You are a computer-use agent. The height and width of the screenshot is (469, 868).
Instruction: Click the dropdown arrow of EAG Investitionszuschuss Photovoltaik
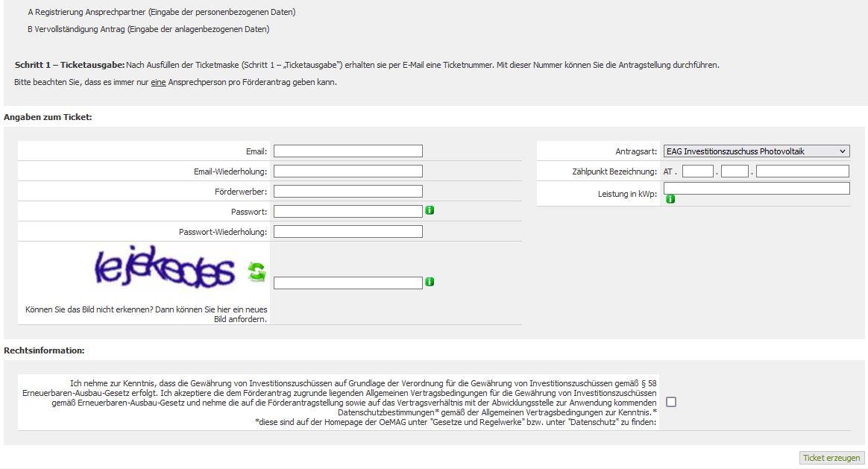pos(842,151)
